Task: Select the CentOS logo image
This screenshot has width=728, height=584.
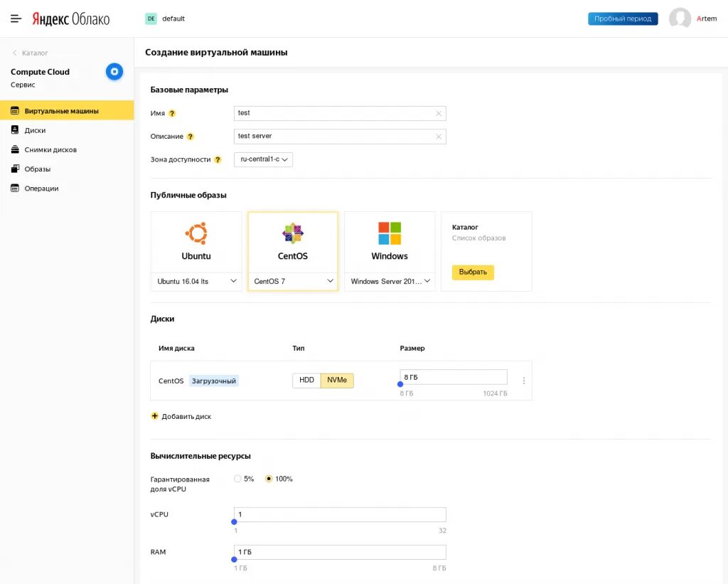Action: coord(292,233)
